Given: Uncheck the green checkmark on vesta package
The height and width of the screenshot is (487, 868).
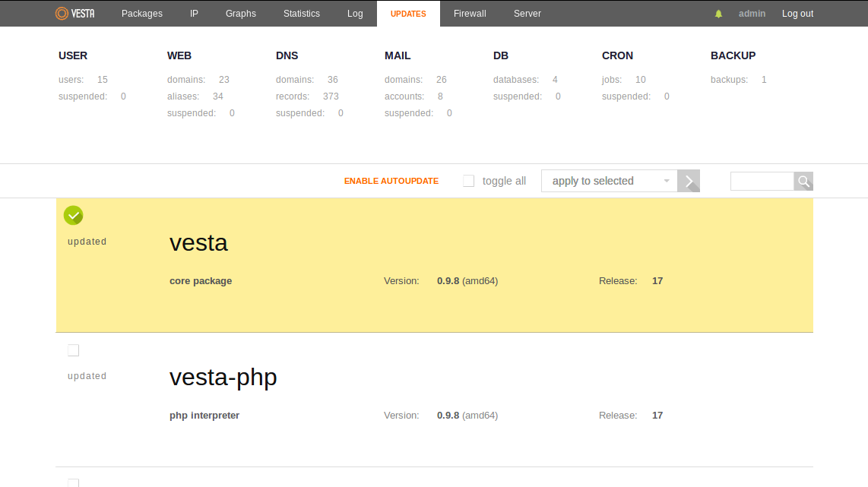Looking at the screenshot, I should 73,216.
